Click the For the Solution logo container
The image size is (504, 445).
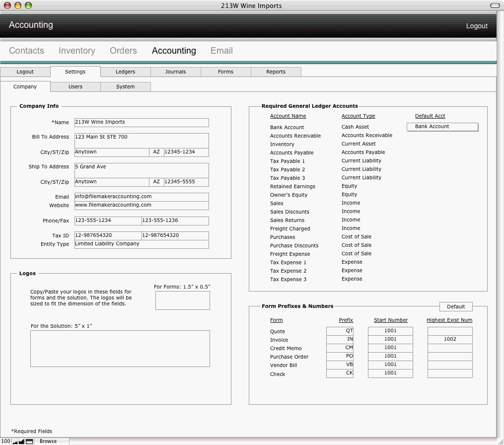(x=120, y=349)
